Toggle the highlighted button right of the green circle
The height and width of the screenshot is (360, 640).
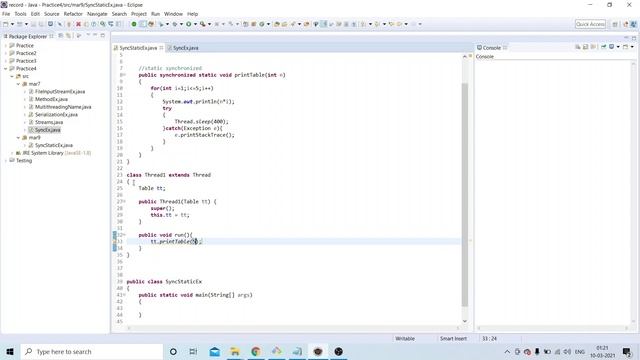tap(142, 24)
